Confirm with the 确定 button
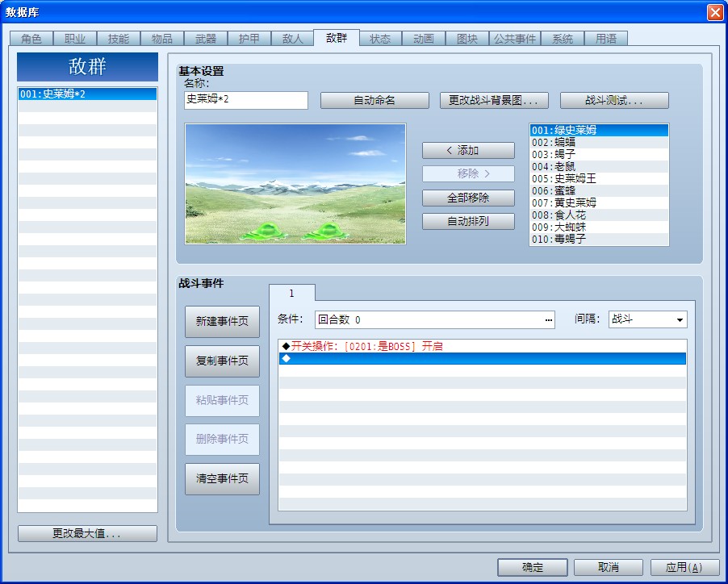Image resolution: width=728 pixels, height=584 pixels. 533,567
